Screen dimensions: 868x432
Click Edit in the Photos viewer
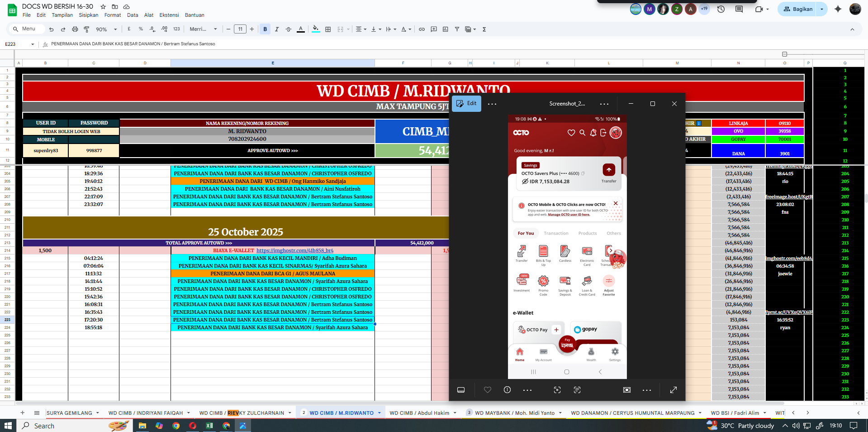466,104
